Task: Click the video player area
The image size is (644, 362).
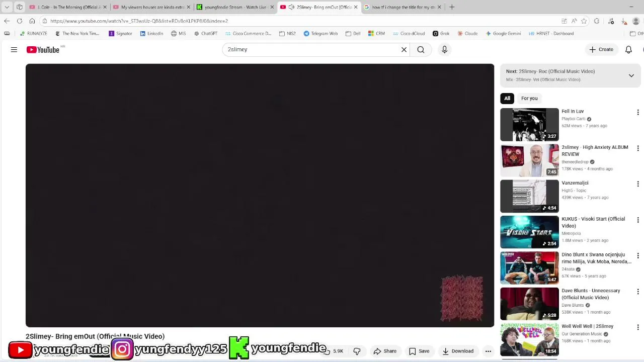Action: [260, 195]
